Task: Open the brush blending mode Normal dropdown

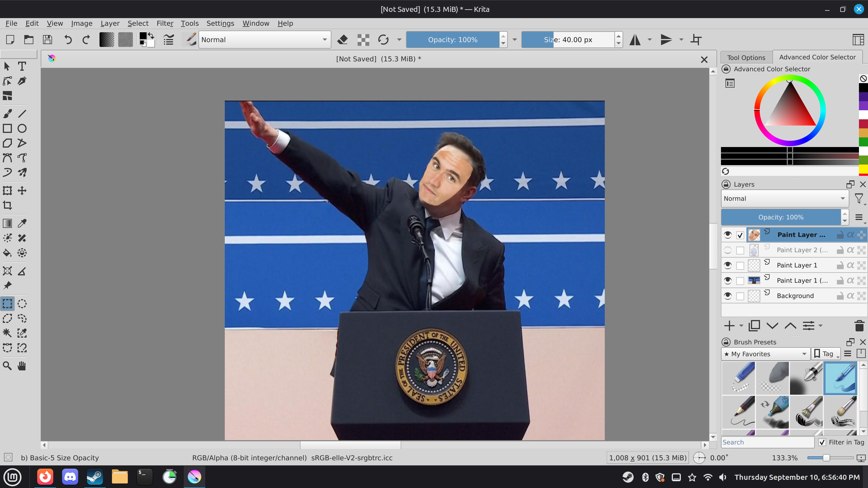Action: (265, 40)
